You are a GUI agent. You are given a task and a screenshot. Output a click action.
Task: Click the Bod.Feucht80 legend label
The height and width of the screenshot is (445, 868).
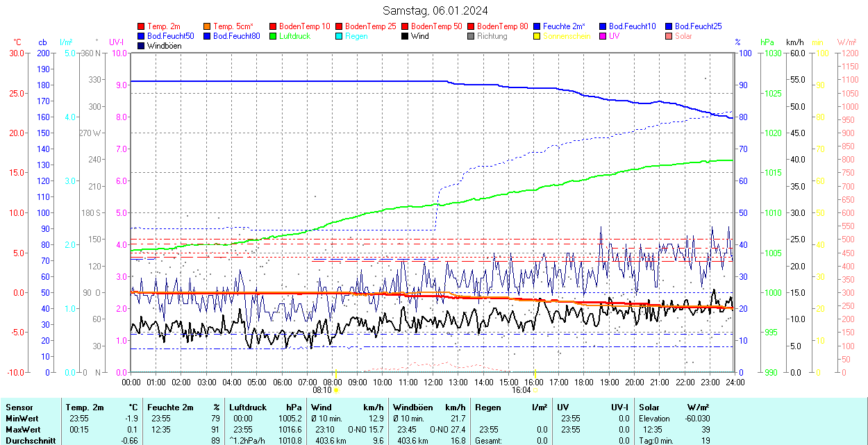(x=236, y=36)
